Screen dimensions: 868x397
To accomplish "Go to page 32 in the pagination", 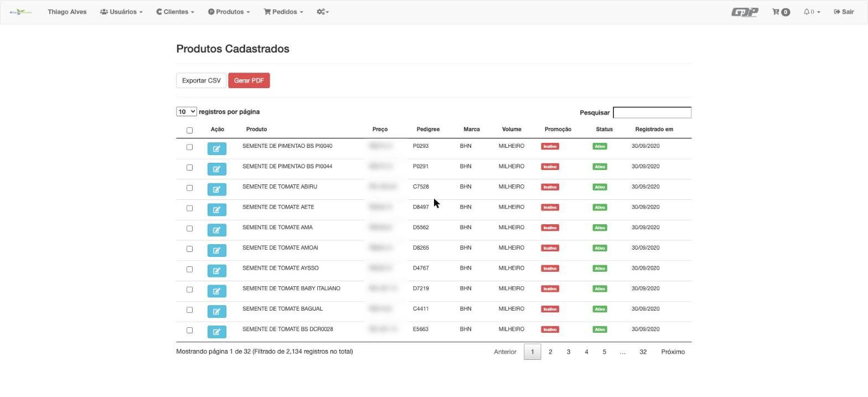I will point(643,352).
